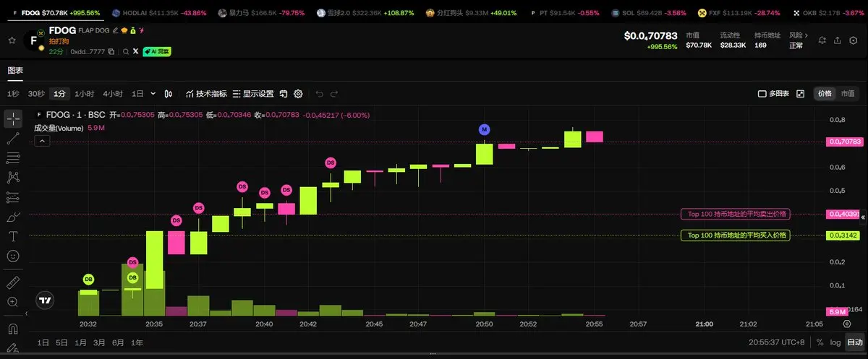The width and height of the screenshot is (868, 359).
Task: Toggle auto (自动) scale on the price axis
Action: [854, 342]
